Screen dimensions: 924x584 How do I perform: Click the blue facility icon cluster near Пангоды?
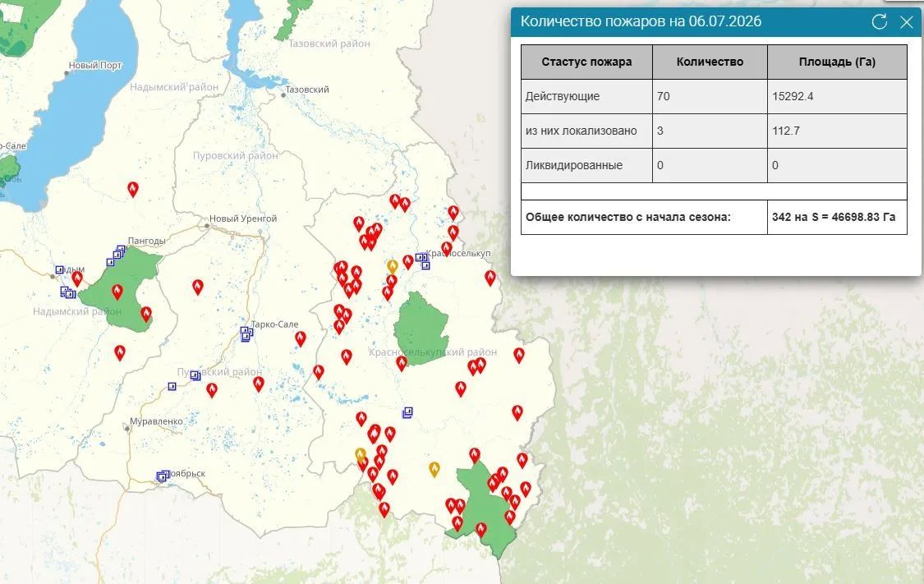click(116, 255)
